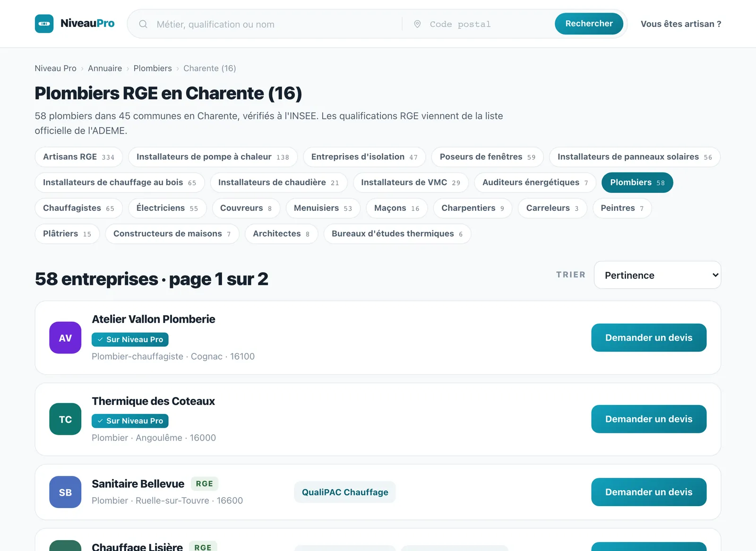This screenshot has height=551, width=756.
Task: Request a devis from Sanitaire Bellevue
Action: (649, 492)
